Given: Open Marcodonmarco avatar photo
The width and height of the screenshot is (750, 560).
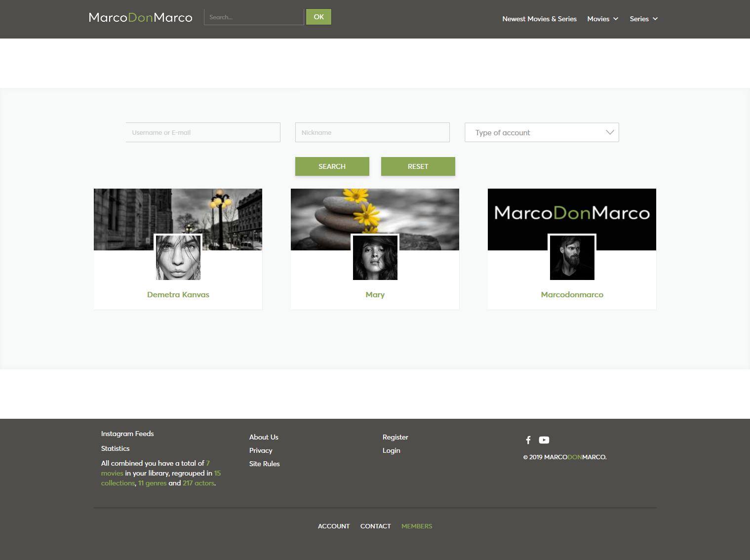Looking at the screenshot, I should tap(572, 257).
